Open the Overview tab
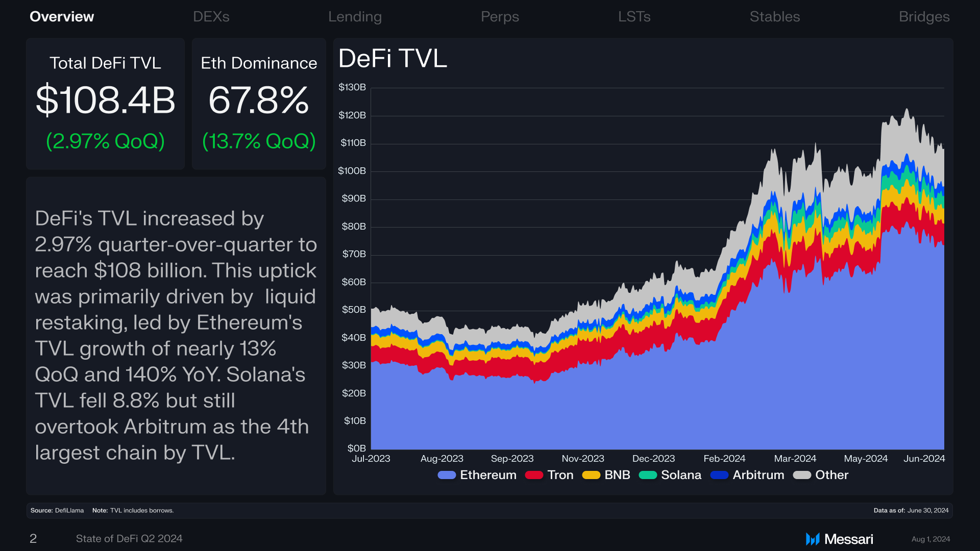This screenshot has width=980, height=551. point(62,17)
